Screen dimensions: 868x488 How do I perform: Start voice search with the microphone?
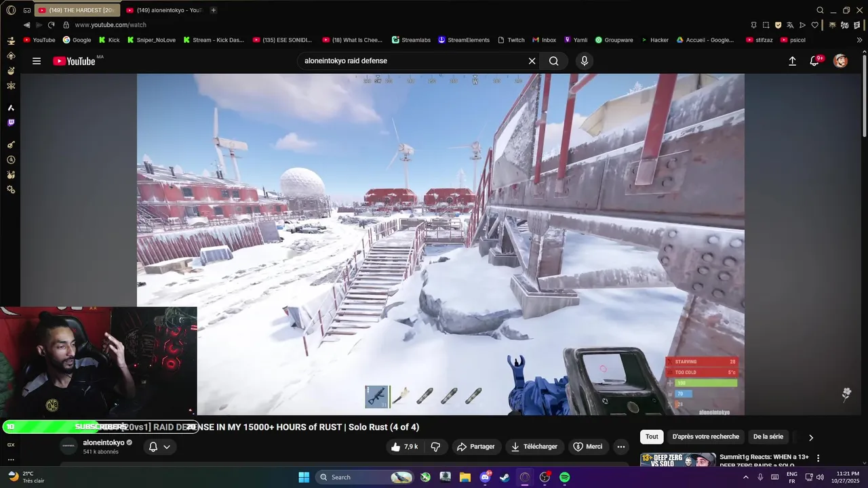(585, 61)
